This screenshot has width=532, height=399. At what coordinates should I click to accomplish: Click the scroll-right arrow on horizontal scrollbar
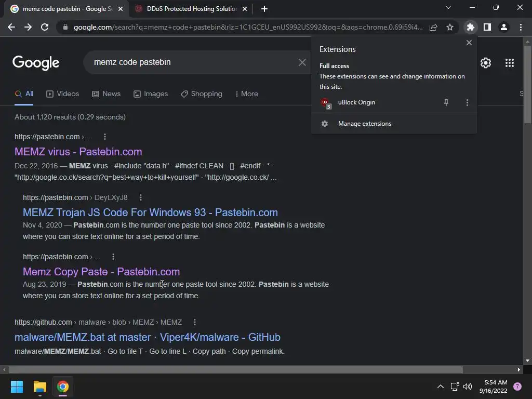point(519,369)
